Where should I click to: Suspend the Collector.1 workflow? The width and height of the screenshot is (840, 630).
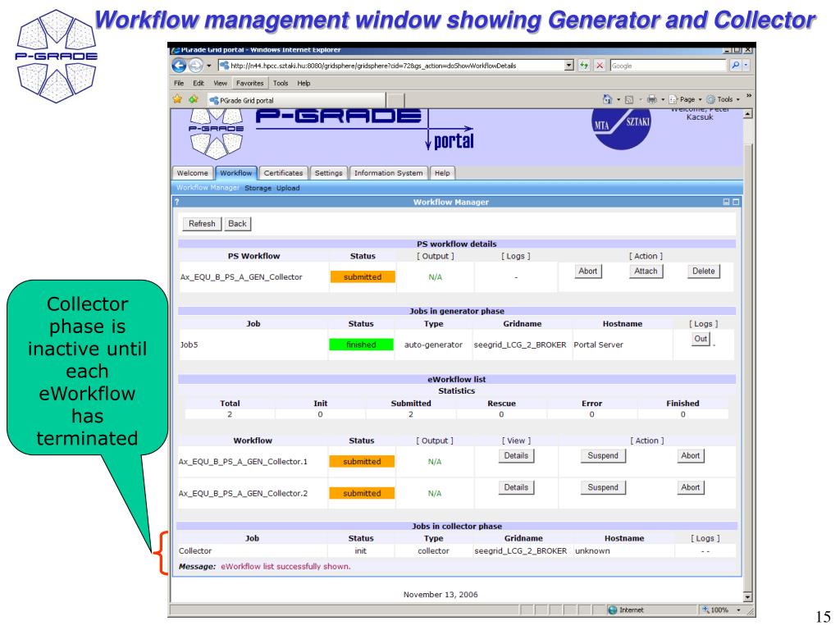(x=603, y=456)
